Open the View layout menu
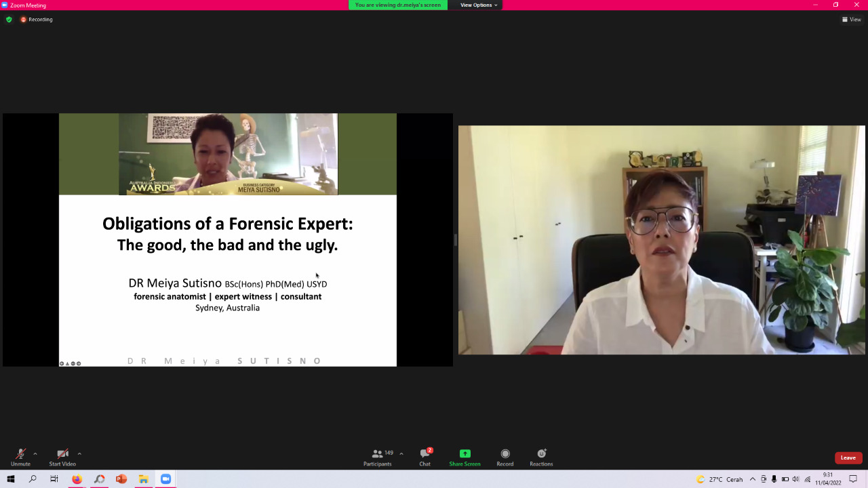Screen dimensions: 868x488 coord(851,20)
